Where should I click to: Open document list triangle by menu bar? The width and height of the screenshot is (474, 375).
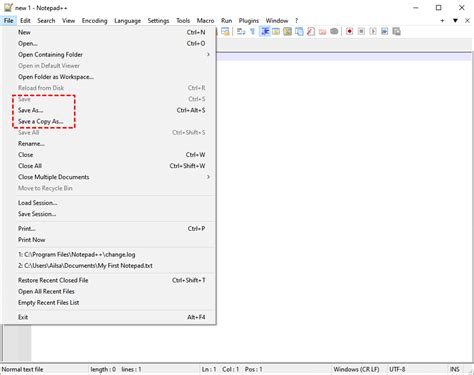(x=455, y=21)
